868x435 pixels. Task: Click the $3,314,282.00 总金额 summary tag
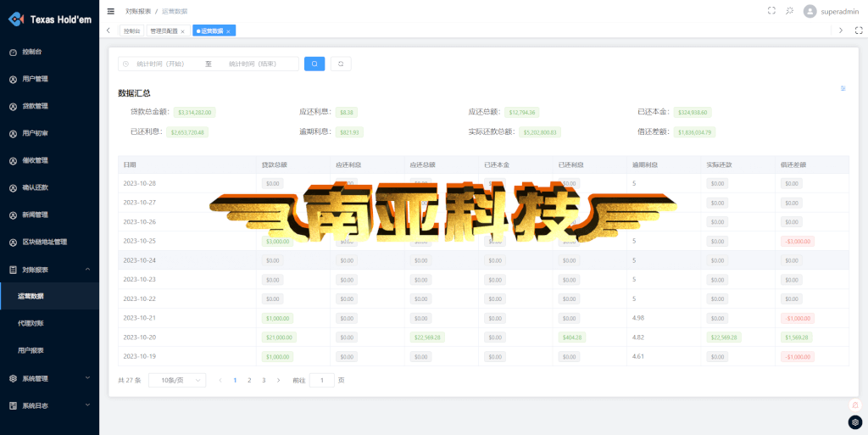[x=194, y=112]
